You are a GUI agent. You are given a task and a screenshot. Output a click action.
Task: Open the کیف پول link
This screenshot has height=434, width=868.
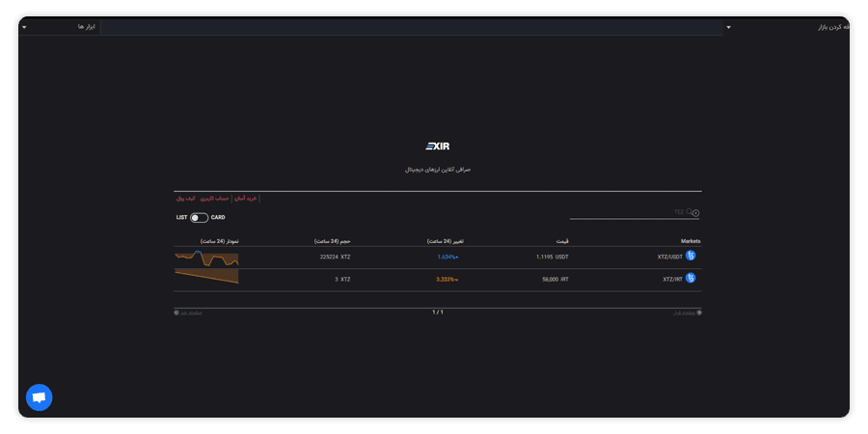185,198
